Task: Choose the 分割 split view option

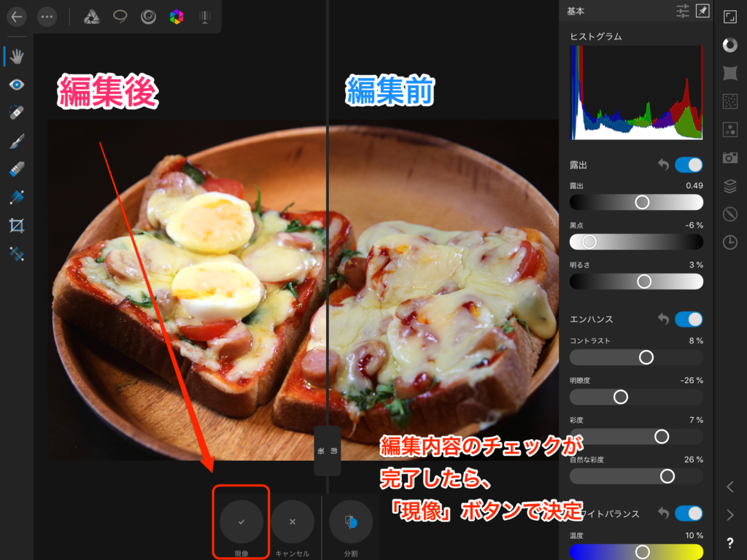Action: pyautogui.click(x=351, y=522)
